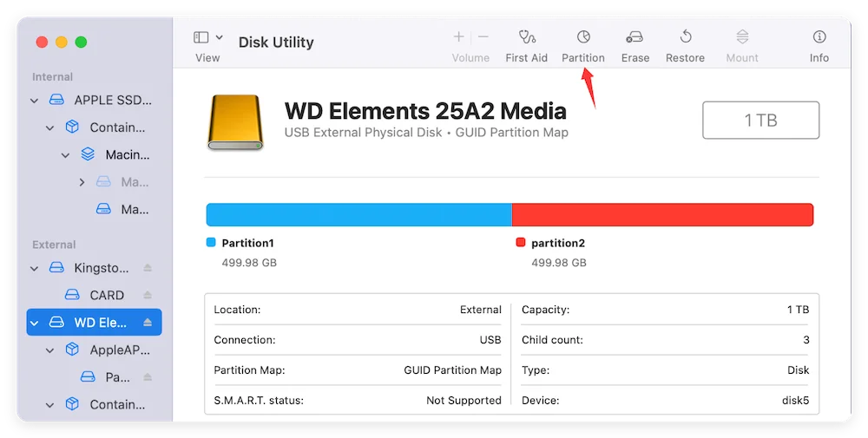Select the WD Ele... disk row
Image resolution: width=868 pixels, height=438 pixels.
94,323
